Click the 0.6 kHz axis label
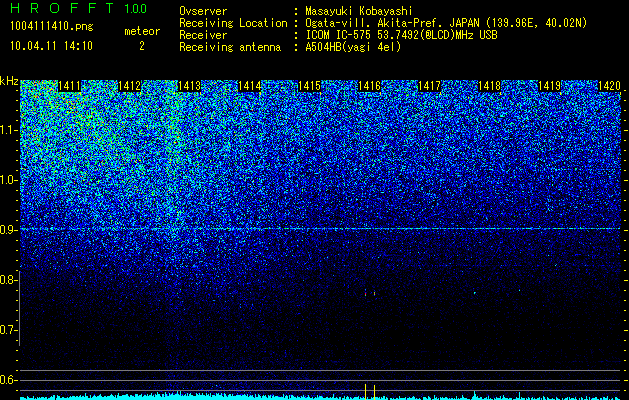The image size is (629, 400). coord(8,380)
